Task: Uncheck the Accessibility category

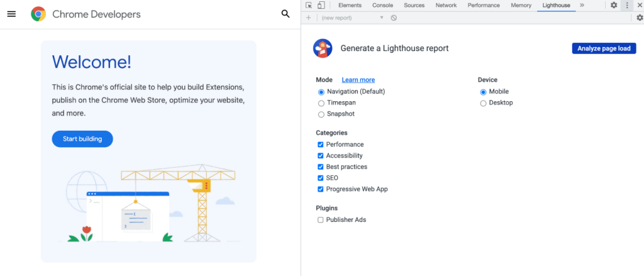Action: (x=320, y=156)
